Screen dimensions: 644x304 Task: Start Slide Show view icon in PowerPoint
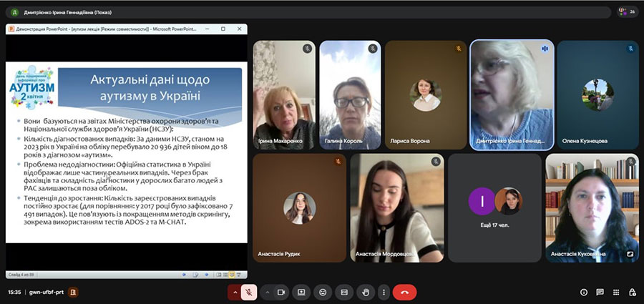pos(238,275)
